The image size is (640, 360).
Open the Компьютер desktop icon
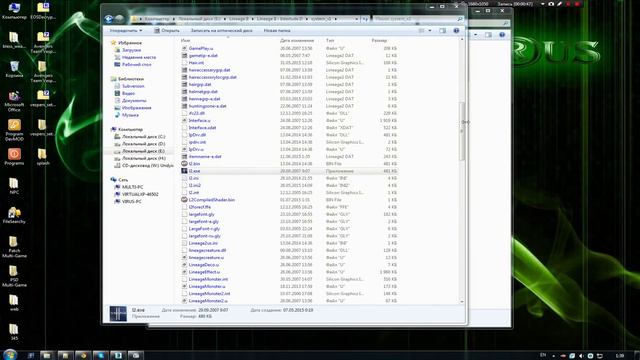pyautogui.click(x=14, y=11)
